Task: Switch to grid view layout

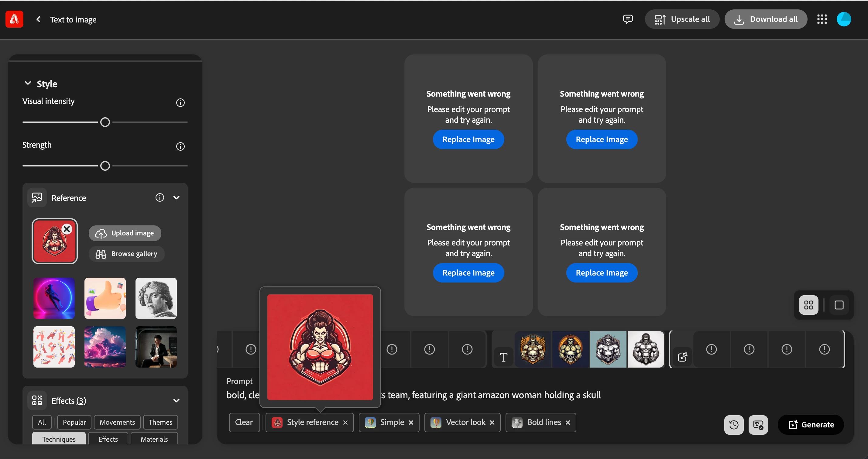Action: coord(808,305)
